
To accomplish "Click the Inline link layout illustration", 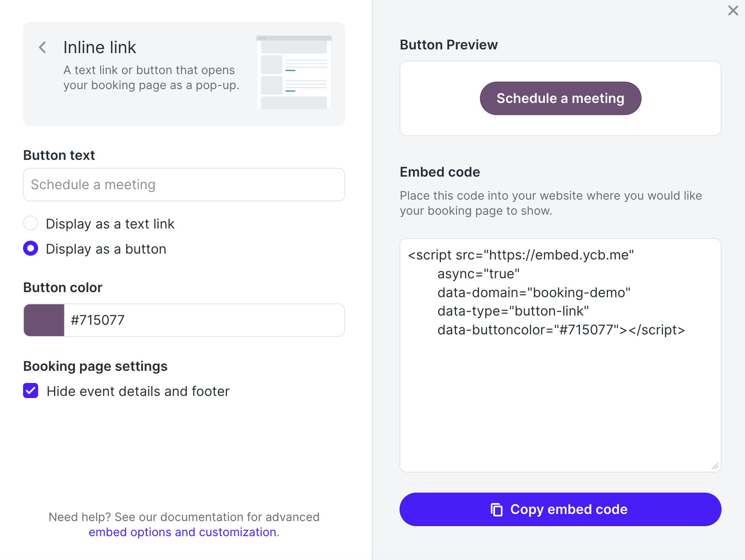I will [x=294, y=72].
